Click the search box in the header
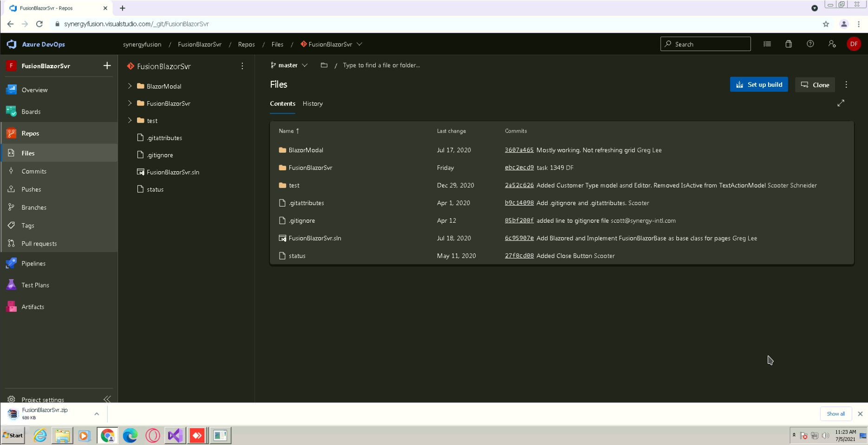Screen dimensions: 868x445 [705, 44]
